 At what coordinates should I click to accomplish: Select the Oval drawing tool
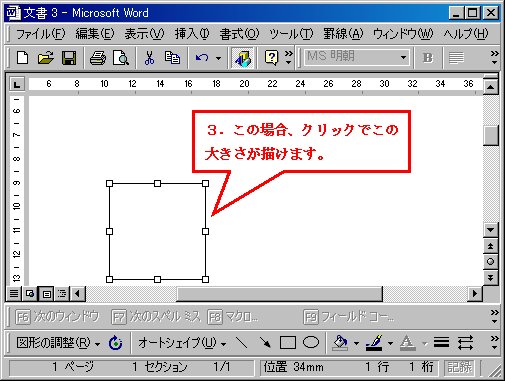(311, 342)
